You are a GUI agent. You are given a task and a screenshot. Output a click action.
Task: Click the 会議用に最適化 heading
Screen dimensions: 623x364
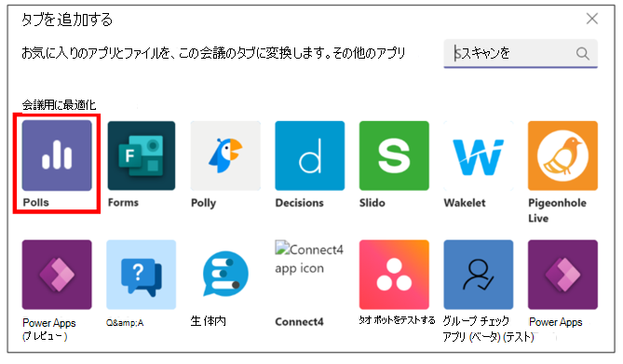(59, 105)
